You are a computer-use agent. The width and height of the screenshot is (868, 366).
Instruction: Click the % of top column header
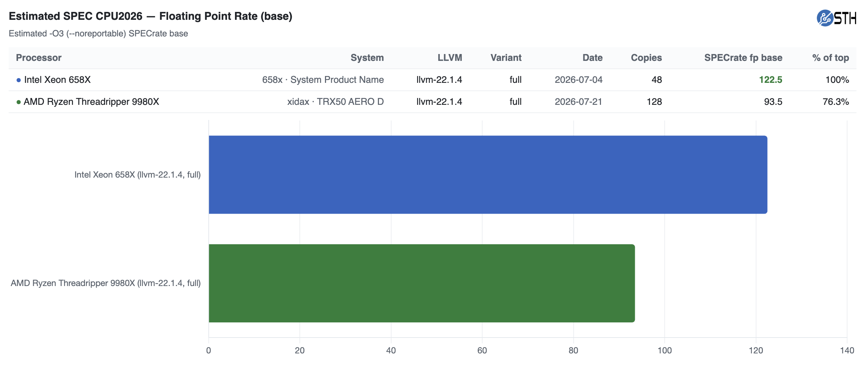click(x=831, y=58)
